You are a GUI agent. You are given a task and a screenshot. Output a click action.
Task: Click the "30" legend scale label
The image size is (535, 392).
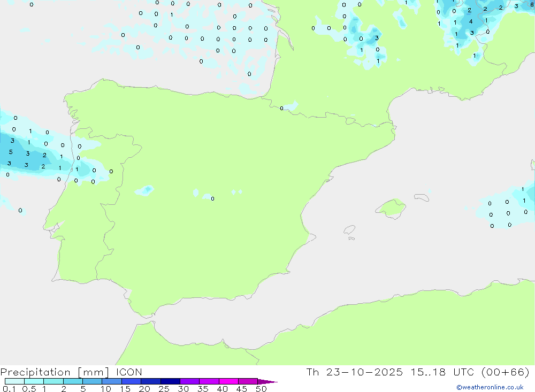click(184, 389)
